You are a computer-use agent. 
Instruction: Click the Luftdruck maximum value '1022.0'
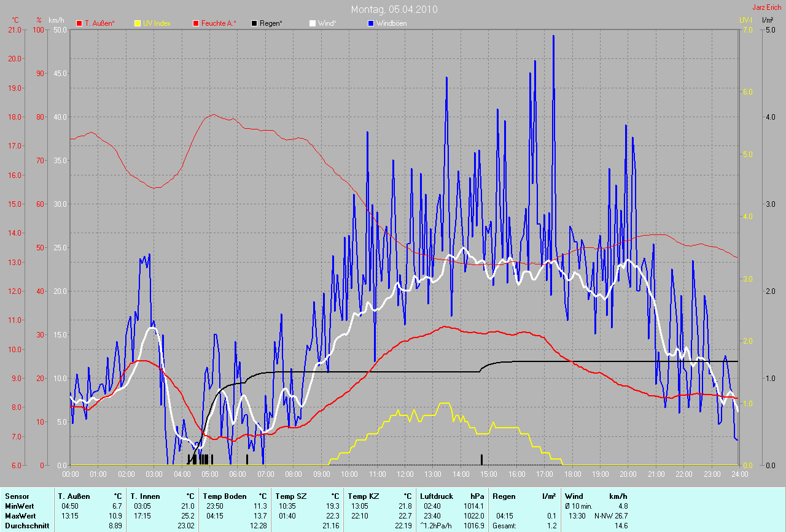[x=473, y=516]
